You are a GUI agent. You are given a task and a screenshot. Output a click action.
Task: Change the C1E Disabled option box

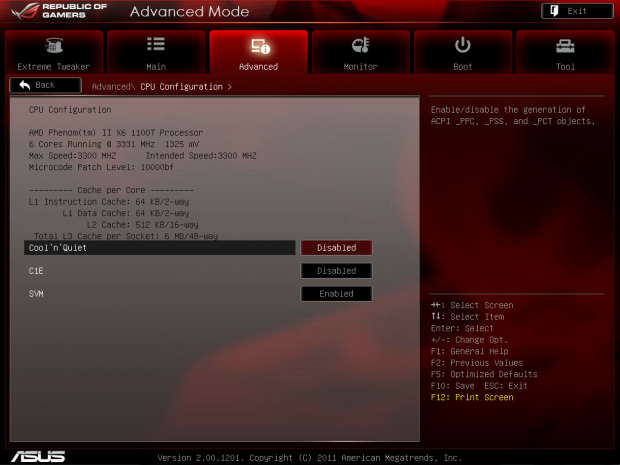pyautogui.click(x=336, y=271)
